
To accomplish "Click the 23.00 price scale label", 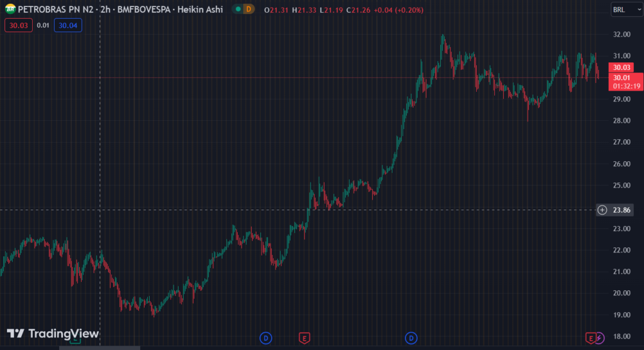I will tap(621, 229).
